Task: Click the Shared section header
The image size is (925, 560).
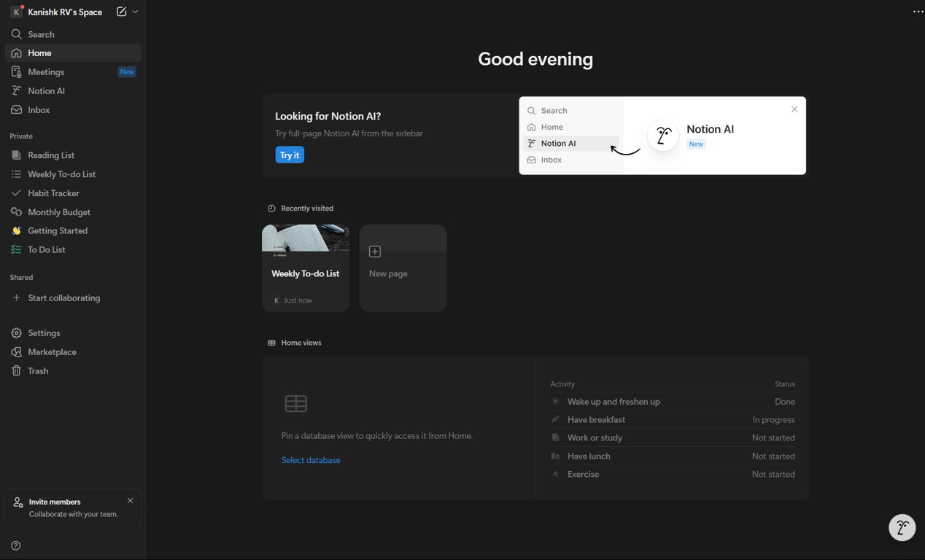Action: tap(21, 278)
